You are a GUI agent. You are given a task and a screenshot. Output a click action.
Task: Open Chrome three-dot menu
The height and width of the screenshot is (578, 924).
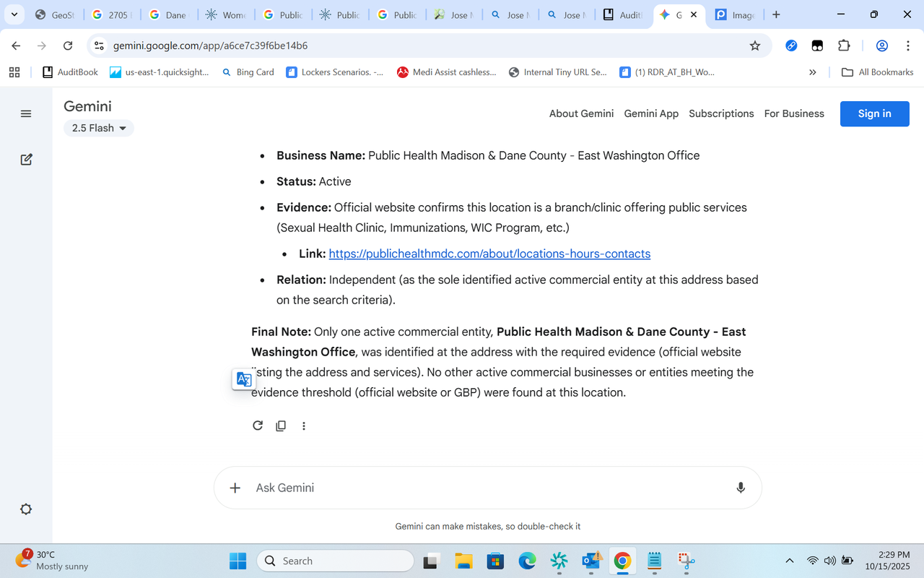908,46
